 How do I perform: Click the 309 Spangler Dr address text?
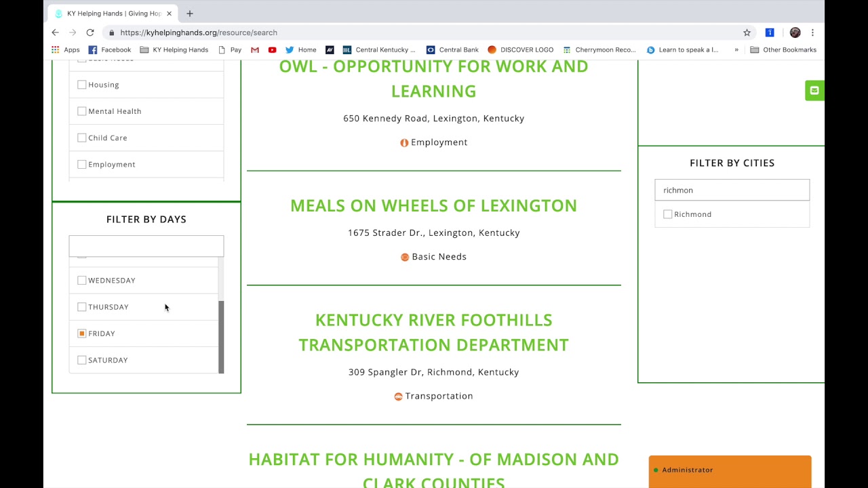click(x=433, y=372)
